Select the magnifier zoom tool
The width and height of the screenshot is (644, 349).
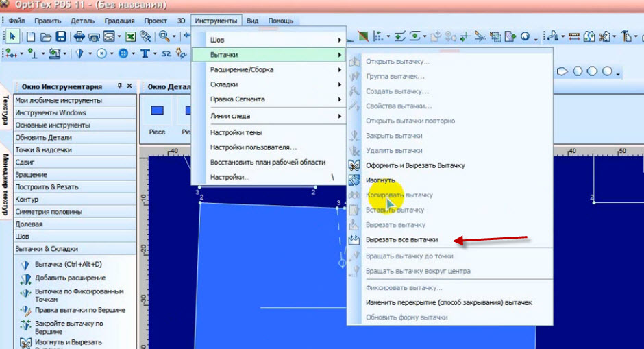point(164,36)
